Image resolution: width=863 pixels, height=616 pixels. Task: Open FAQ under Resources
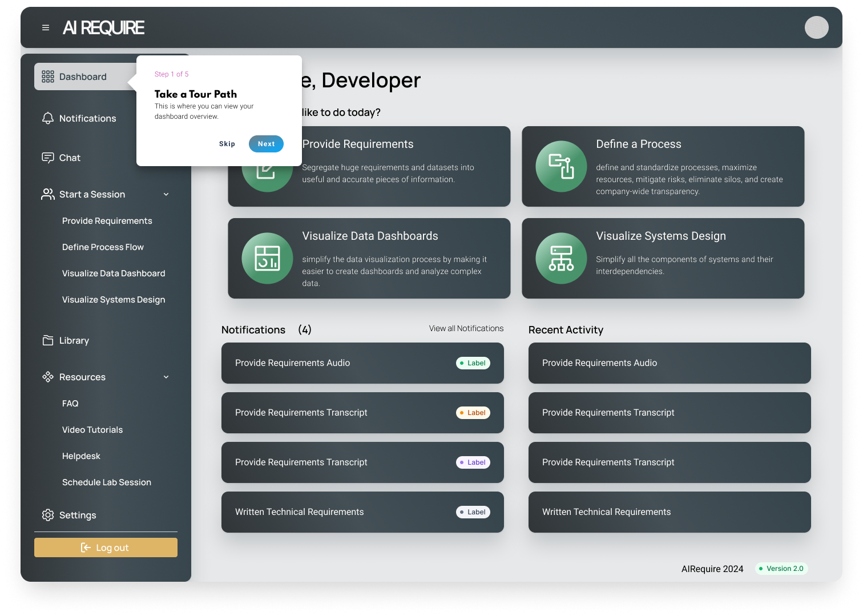tap(70, 404)
